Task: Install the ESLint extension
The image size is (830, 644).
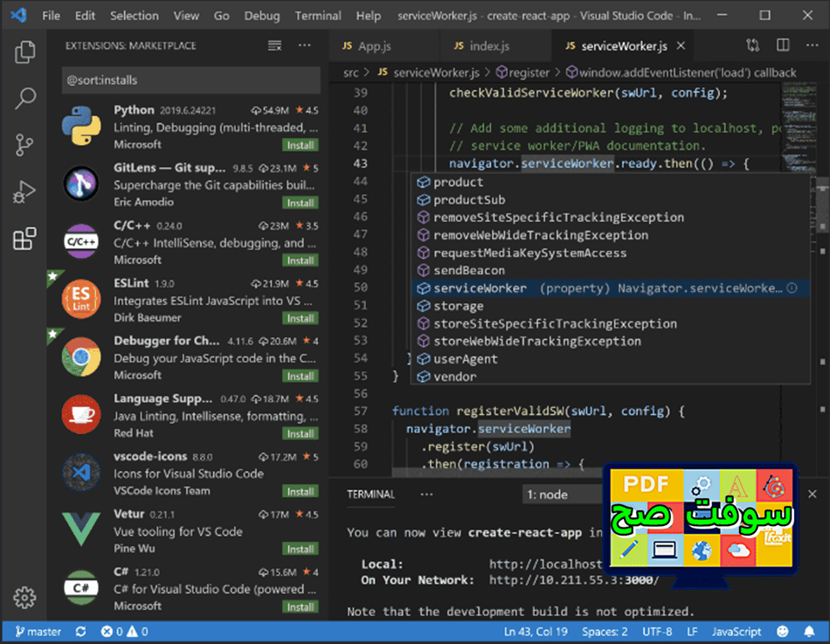Action: [x=300, y=317]
